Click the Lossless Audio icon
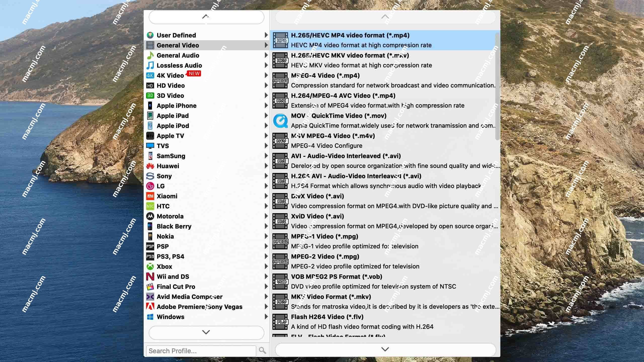The image size is (644, 362). point(150,65)
